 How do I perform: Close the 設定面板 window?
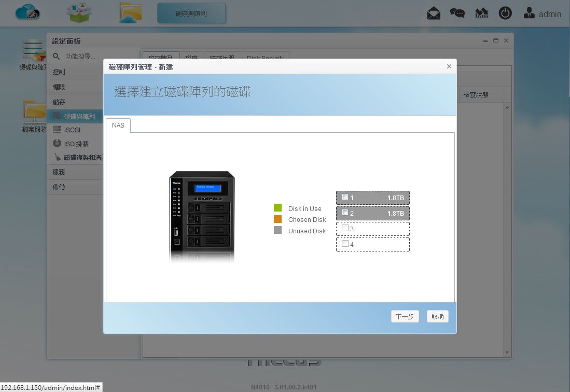click(x=506, y=40)
